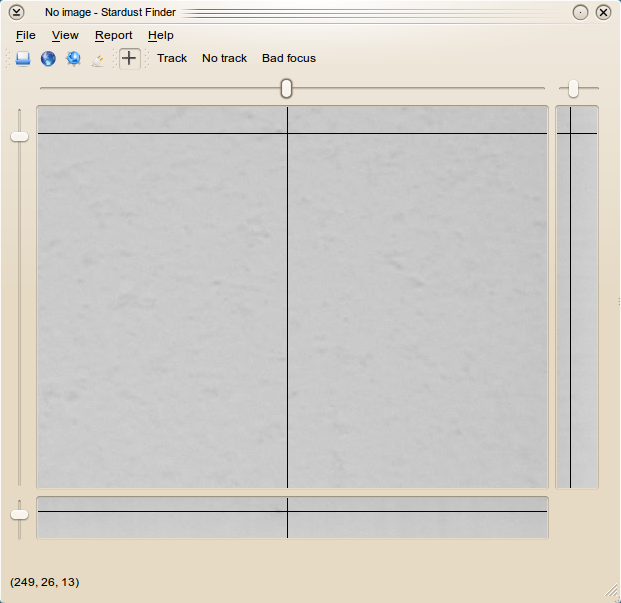Open the Help menu
Image resolution: width=621 pixels, height=603 pixels.
coord(160,35)
